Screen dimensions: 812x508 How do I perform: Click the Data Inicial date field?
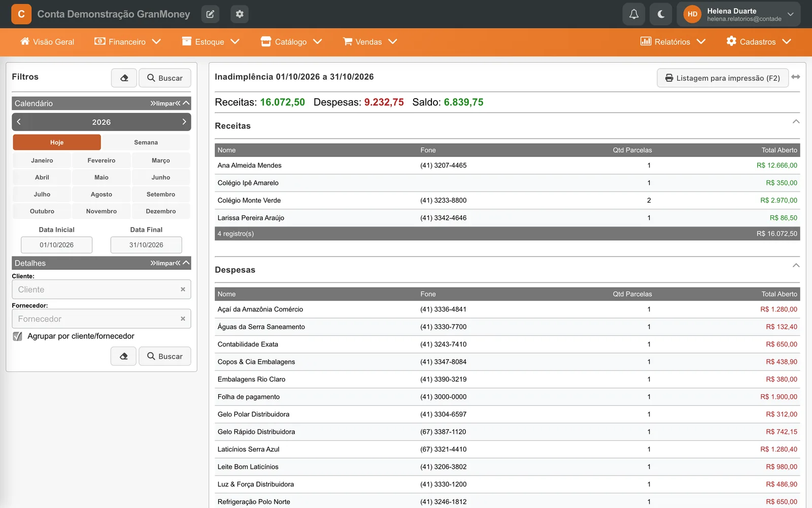click(57, 245)
